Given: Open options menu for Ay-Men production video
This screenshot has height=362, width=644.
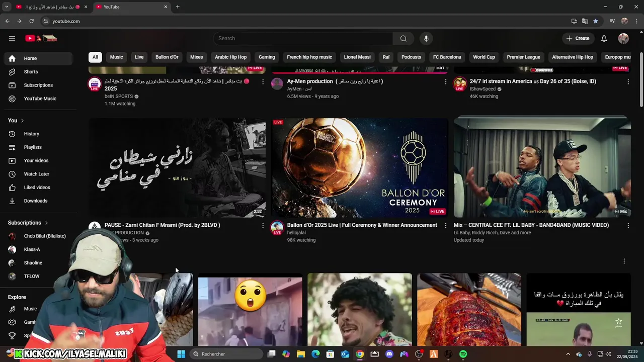Looking at the screenshot, I should (x=445, y=81).
